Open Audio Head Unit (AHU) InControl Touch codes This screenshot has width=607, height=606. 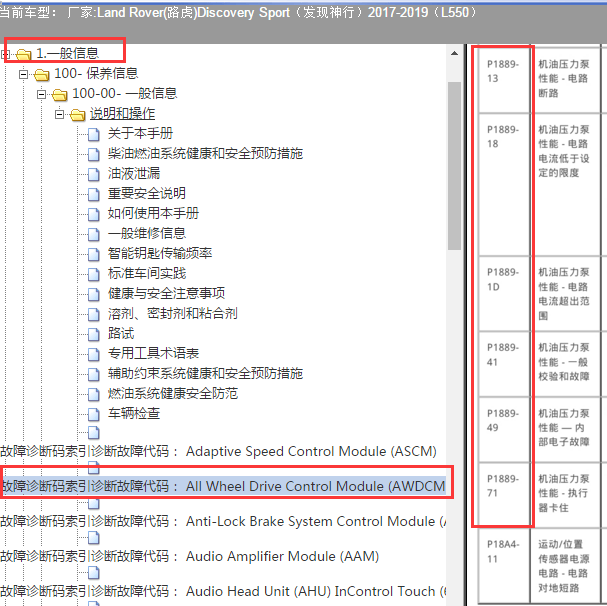click(x=223, y=591)
